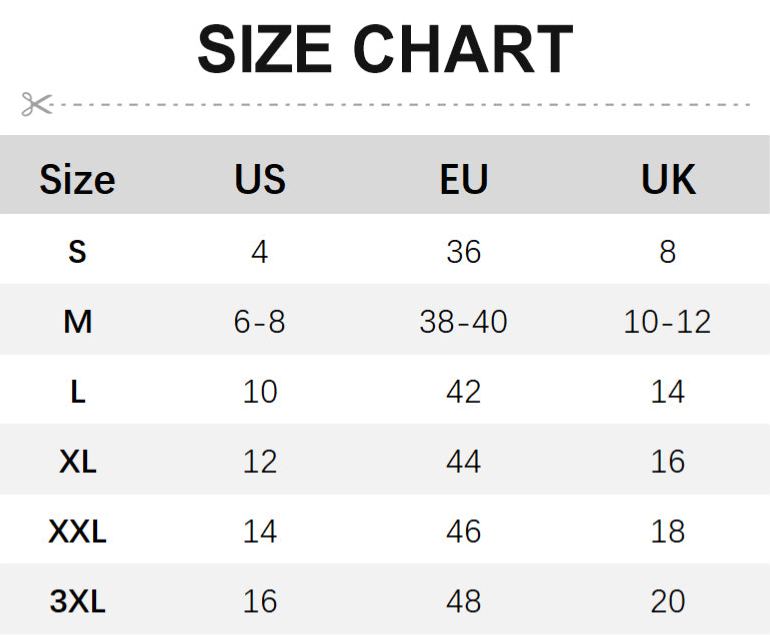Select the US column header
Image resolution: width=770 pixels, height=635 pixels.
(260, 180)
